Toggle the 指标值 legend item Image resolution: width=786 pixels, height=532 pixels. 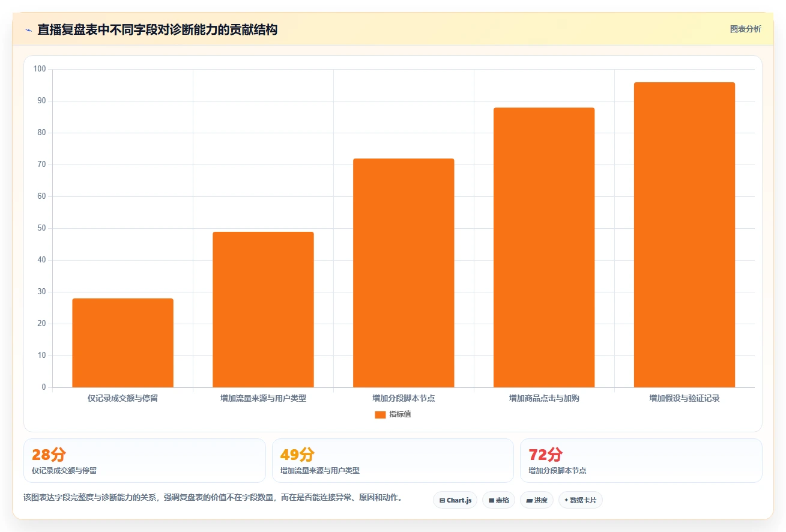pos(393,414)
